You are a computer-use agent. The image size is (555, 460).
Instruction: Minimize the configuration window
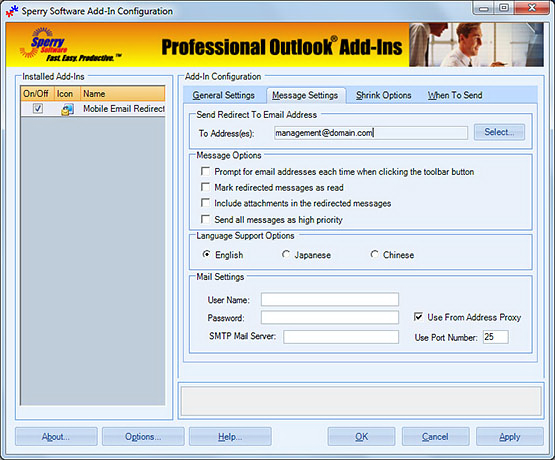(484, 8)
